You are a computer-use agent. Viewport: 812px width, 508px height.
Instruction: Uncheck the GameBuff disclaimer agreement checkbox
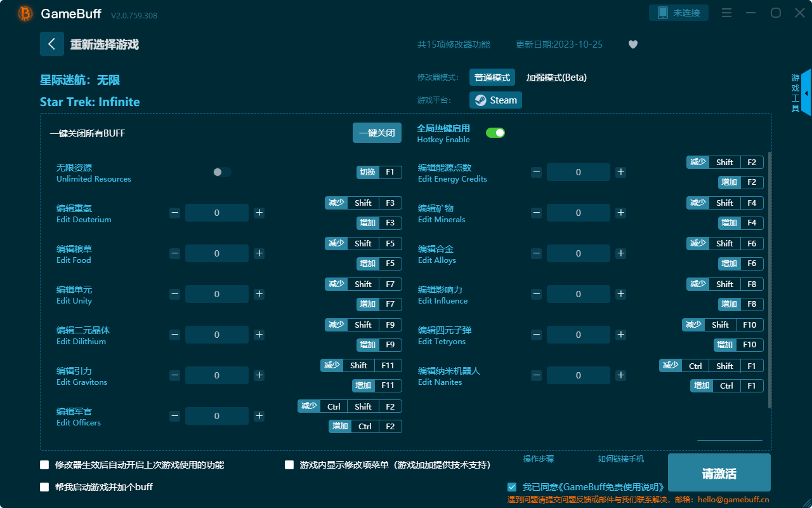point(512,487)
